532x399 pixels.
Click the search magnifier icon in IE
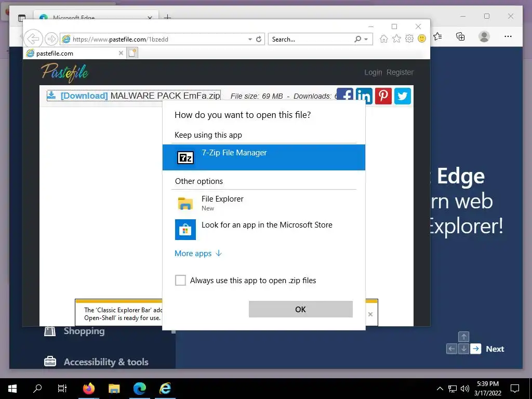coord(357,39)
